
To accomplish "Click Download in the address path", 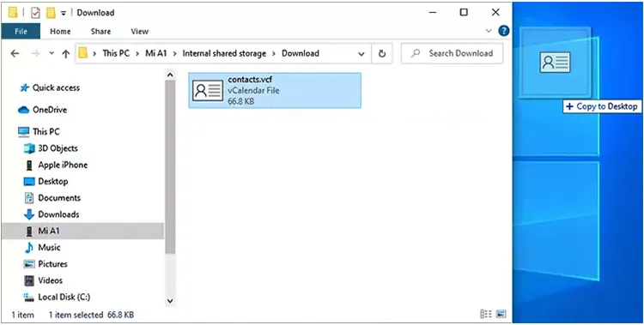I will (x=301, y=53).
